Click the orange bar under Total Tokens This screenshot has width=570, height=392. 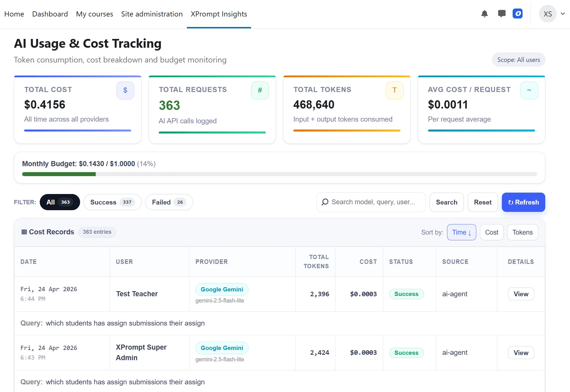[x=347, y=130]
